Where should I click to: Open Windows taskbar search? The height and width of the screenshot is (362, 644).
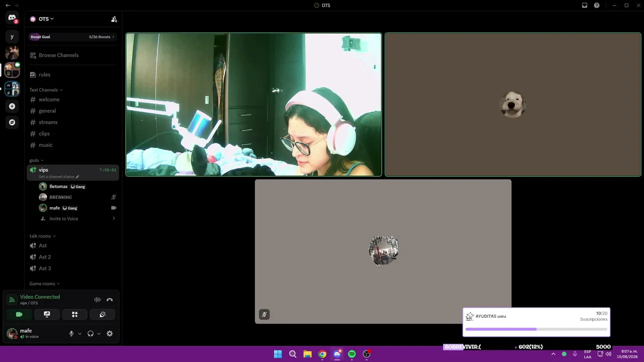[293, 354]
